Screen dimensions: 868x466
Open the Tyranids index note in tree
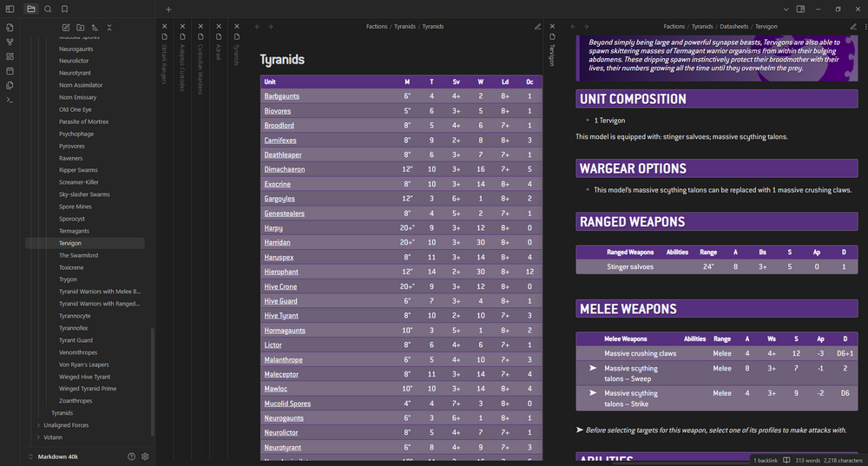(x=62, y=413)
